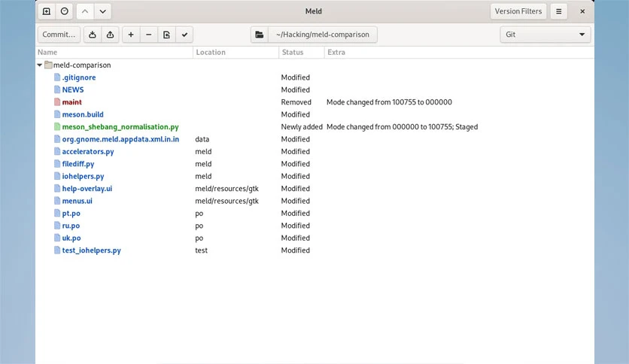Push changes with upload icon
The height and width of the screenshot is (364, 629).
click(110, 35)
